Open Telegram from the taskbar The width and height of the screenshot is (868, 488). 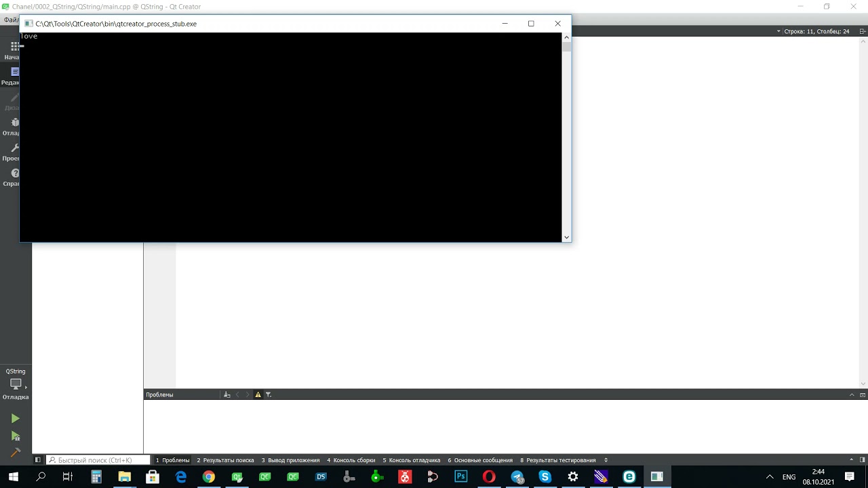pos(517,477)
